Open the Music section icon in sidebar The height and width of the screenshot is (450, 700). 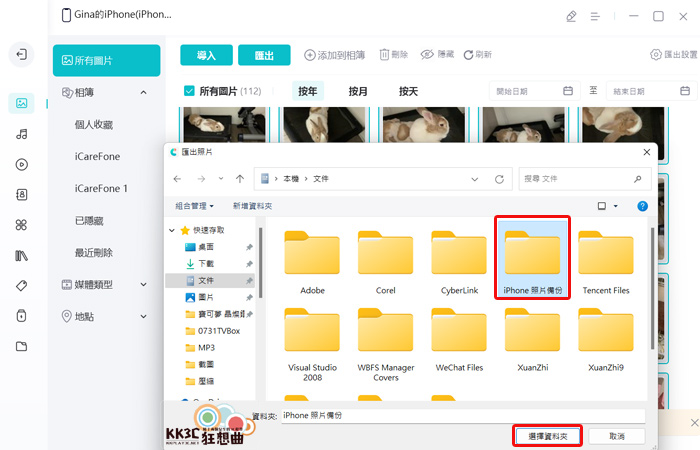21,134
